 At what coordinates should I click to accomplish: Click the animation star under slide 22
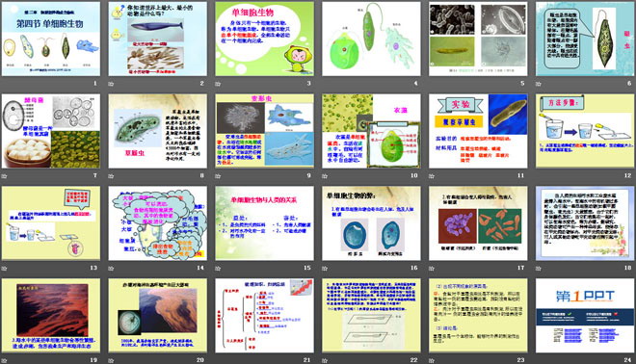click(325, 360)
